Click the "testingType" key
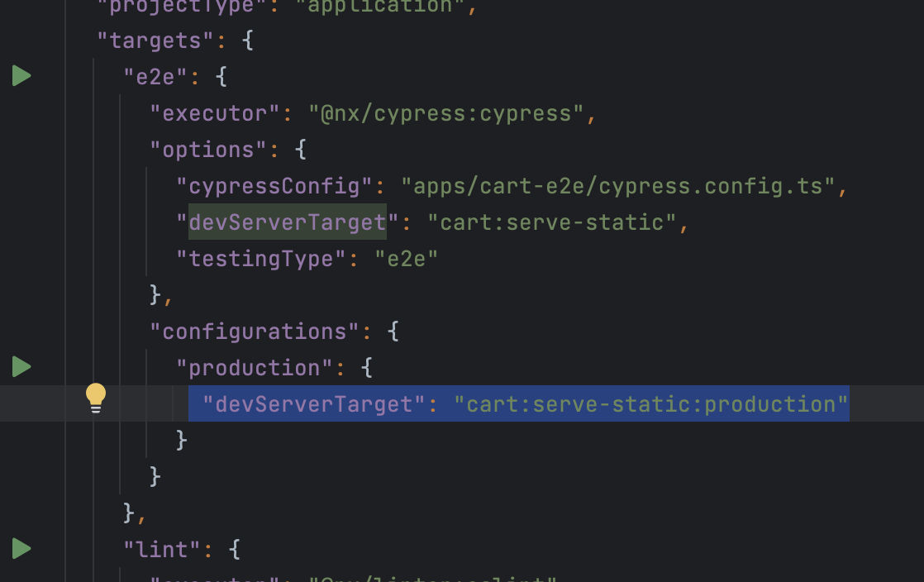924x582 pixels. click(x=261, y=258)
